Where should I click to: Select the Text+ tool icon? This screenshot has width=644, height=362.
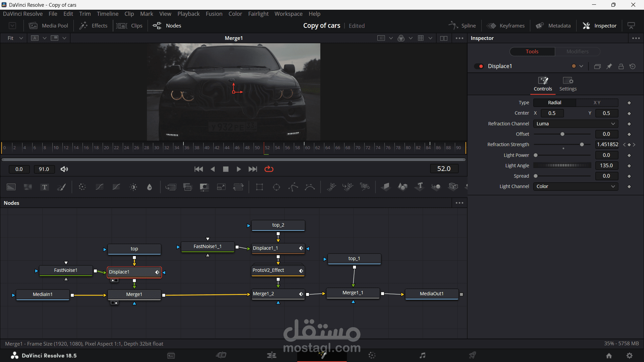point(45,187)
